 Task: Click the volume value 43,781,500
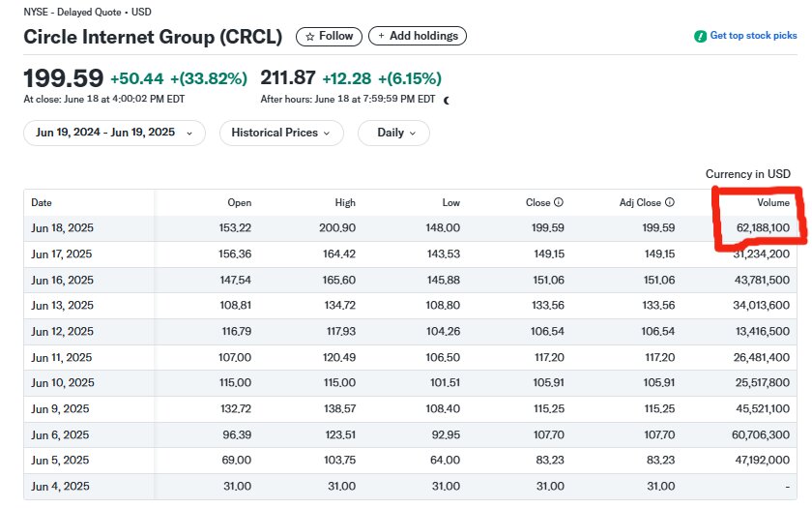click(762, 280)
